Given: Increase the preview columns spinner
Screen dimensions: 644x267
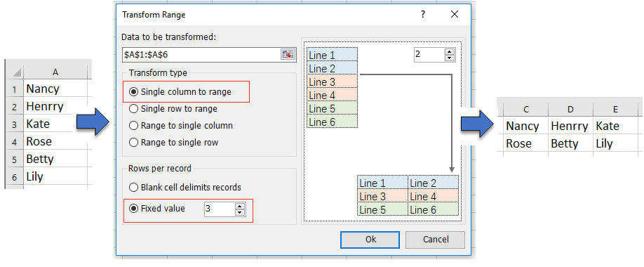Looking at the screenshot, I should [450, 51].
